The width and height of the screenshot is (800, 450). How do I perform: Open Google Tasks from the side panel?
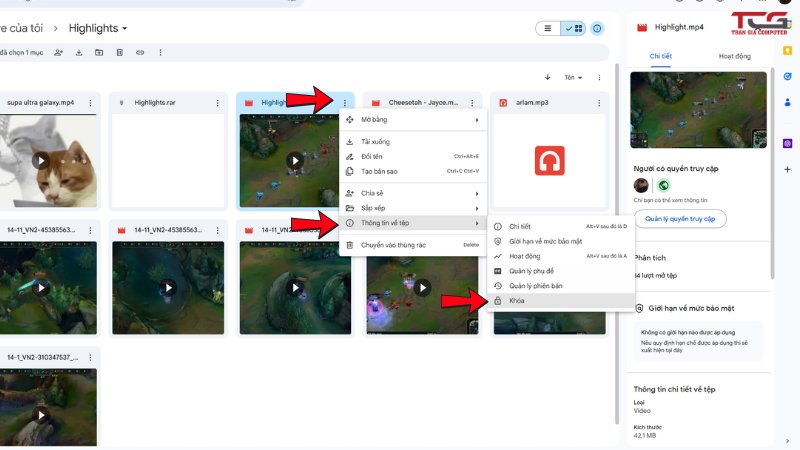[x=787, y=77]
